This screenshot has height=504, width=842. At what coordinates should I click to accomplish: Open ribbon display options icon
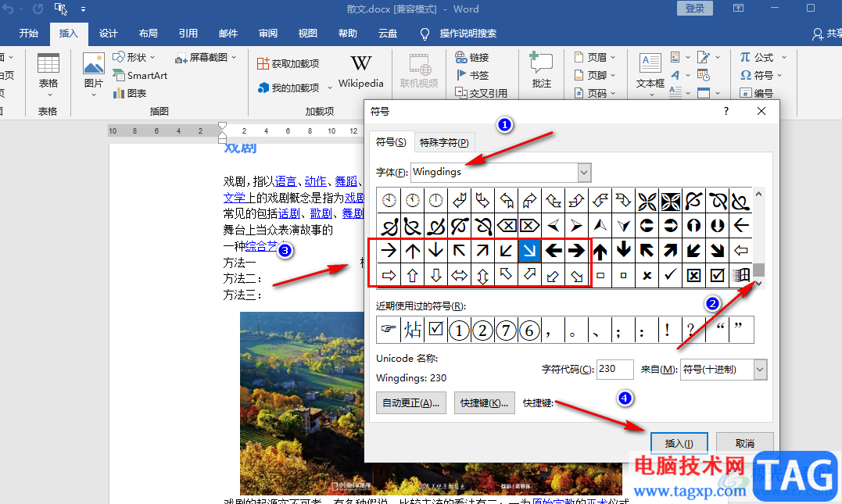(738, 8)
